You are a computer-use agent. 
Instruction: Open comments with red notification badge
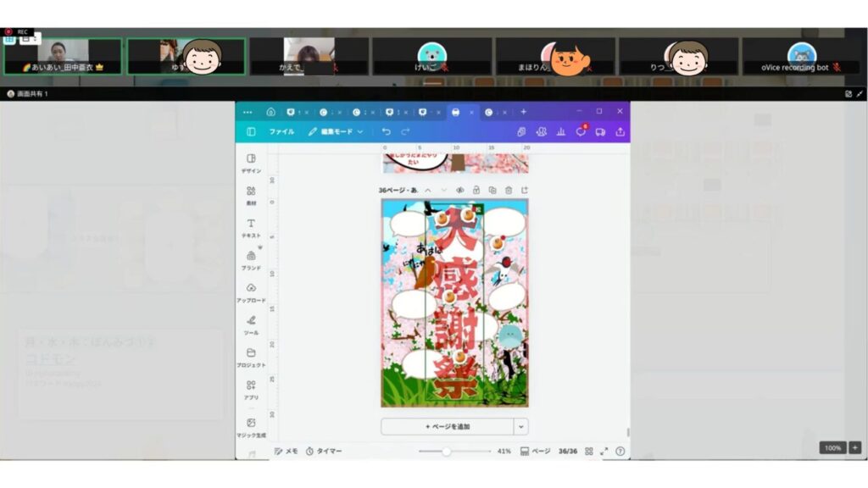pos(581,132)
